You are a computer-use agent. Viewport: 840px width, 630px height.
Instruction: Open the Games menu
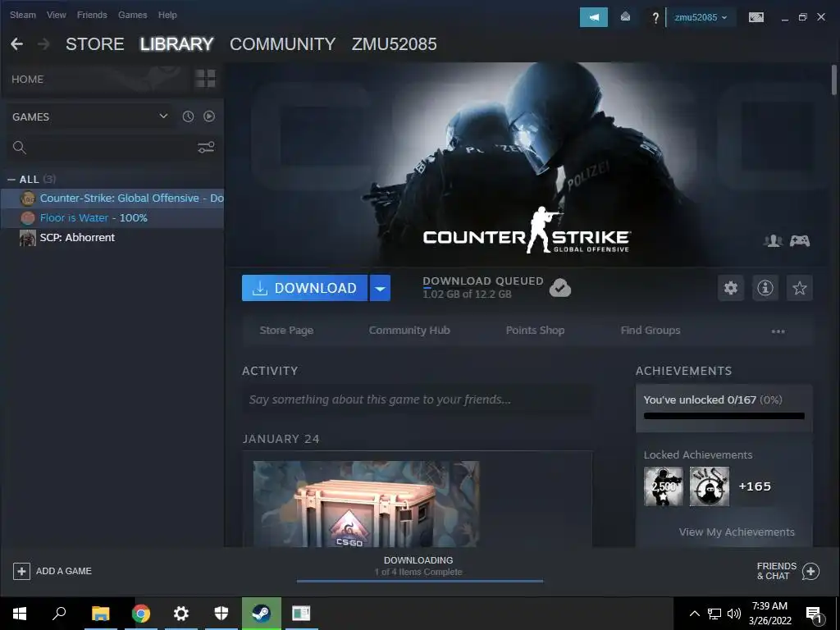pos(132,15)
